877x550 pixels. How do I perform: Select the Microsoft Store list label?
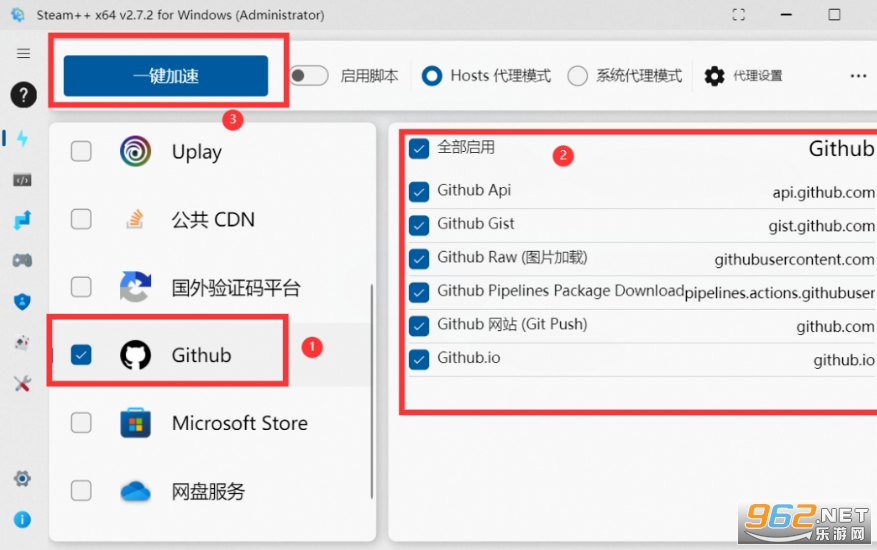pyautogui.click(x=239, y=423)
